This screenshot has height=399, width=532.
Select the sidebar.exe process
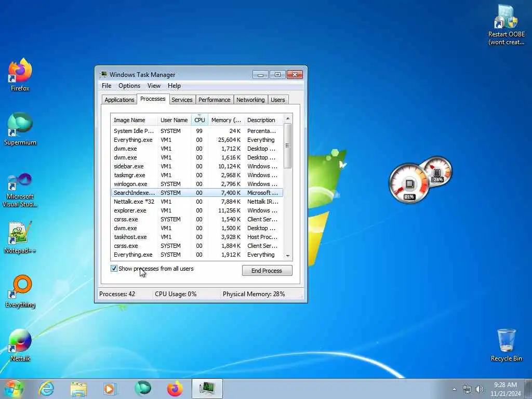point(197,166)
